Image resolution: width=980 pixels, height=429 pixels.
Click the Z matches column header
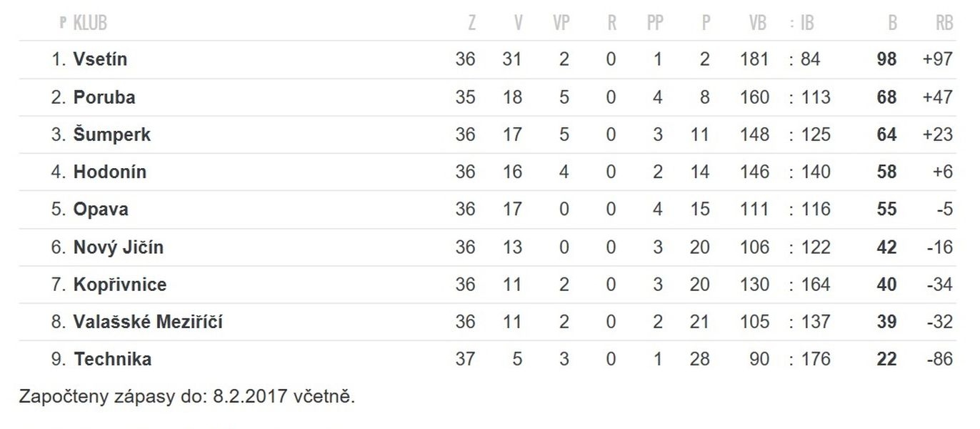[x=471, y=24]
